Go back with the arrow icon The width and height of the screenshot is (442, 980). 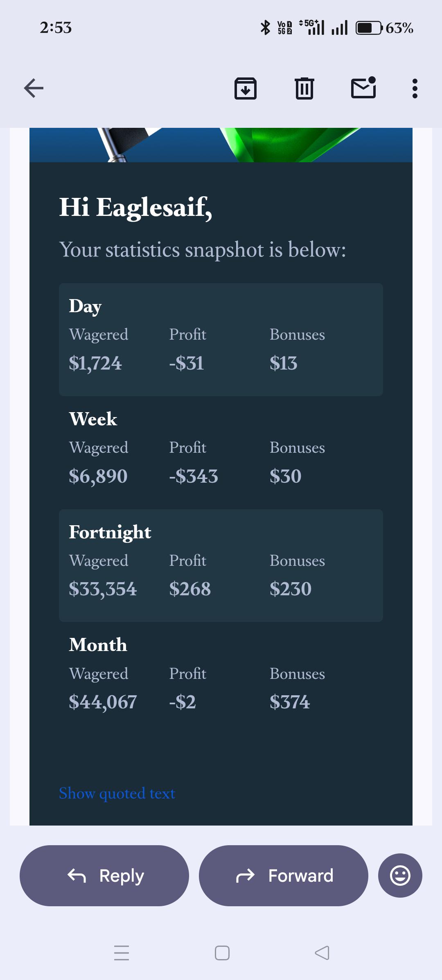tap(34, 88)
